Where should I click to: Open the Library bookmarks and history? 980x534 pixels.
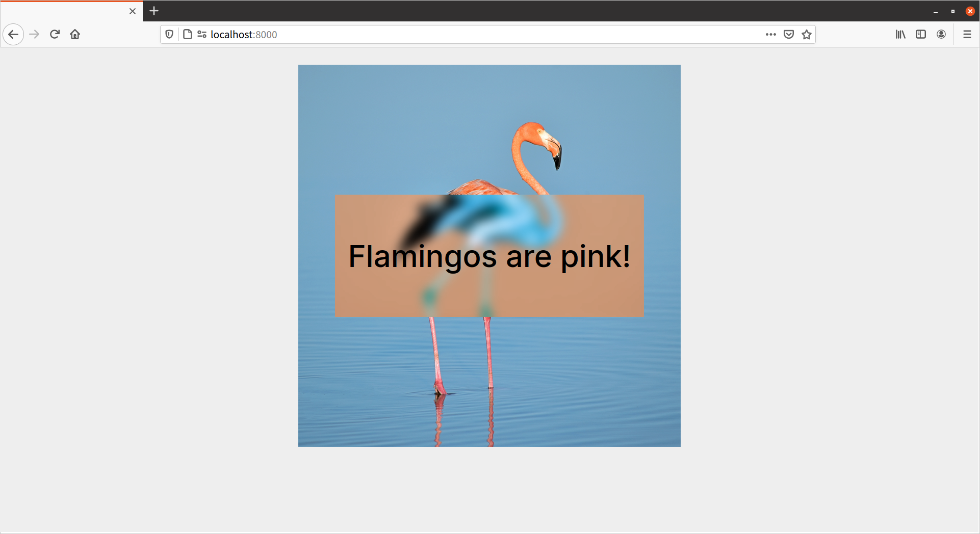click(x=900, y=35)
